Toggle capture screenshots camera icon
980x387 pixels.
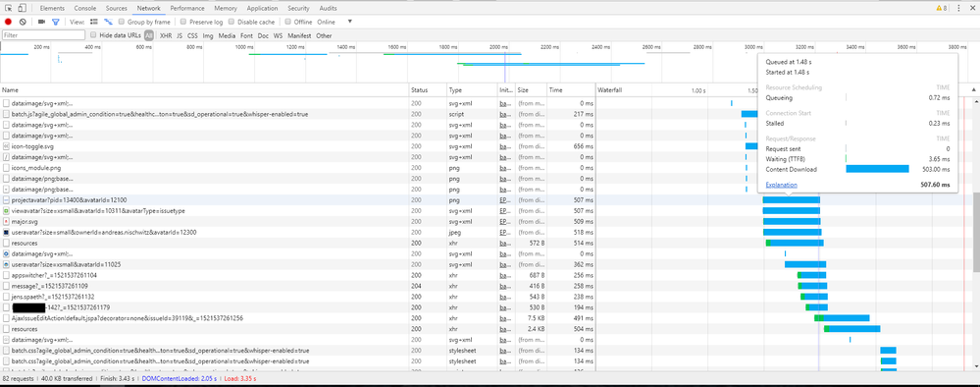[x=41, y=22]
